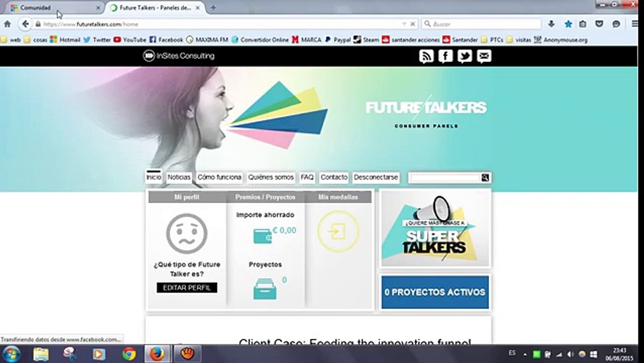The height and width of the screenshot is (363, 644).
Task: Open Firefox downloads arrow icon
Action: [551, 24]
